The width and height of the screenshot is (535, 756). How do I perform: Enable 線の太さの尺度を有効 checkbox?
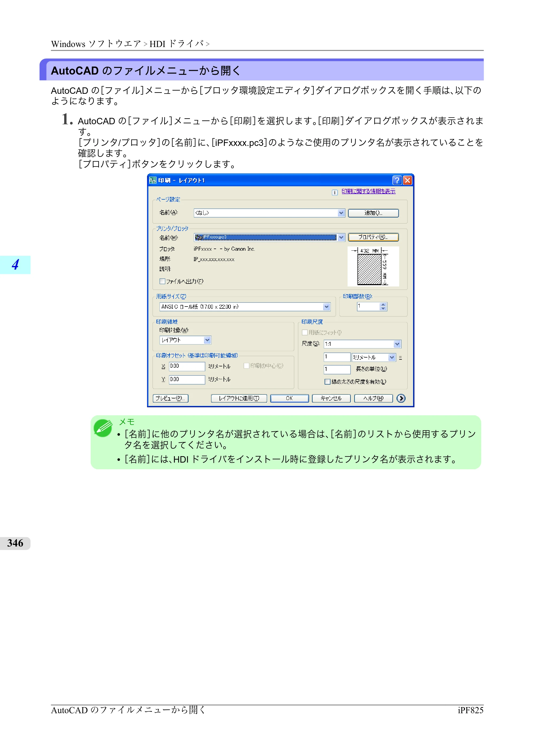pyautogui.click(x=328, y=382)
